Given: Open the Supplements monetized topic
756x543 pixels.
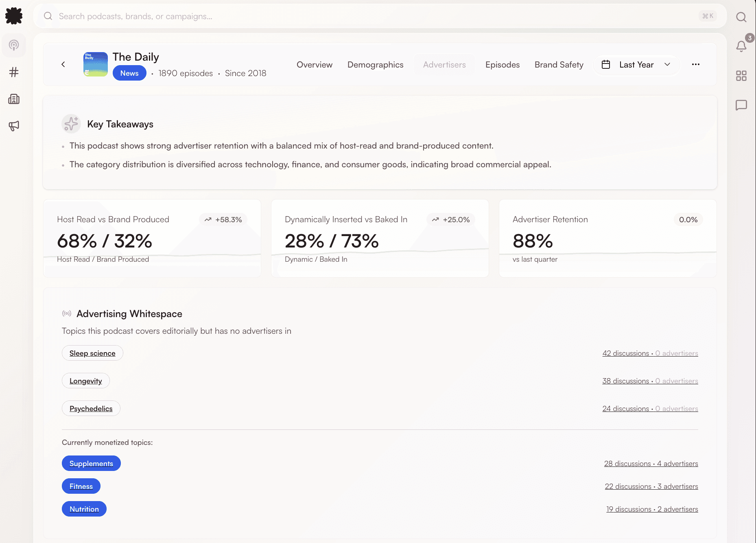Looking at the screenshot, I should (91, 463).
